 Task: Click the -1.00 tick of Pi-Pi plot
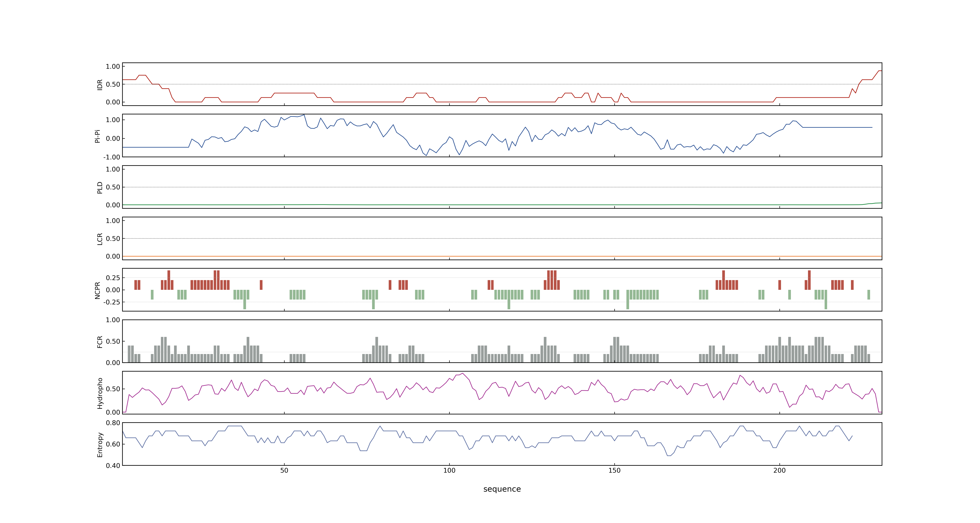click(111, 157)
